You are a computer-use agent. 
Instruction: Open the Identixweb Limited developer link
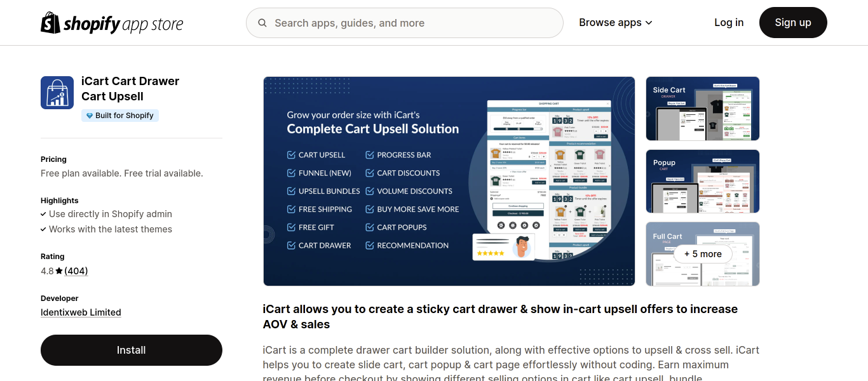(x=81, y=312)
